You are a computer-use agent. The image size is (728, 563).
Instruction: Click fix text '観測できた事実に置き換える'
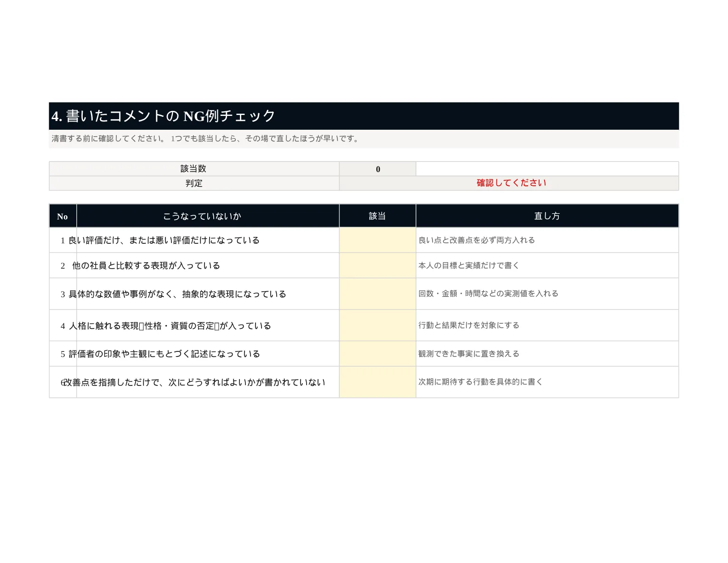[x=469, y=354]
